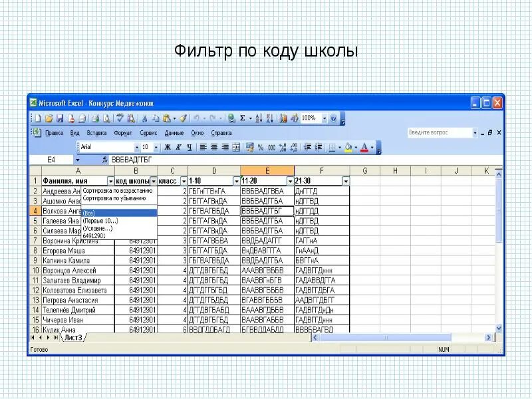Increase decimal places icon

coord(283,147)
